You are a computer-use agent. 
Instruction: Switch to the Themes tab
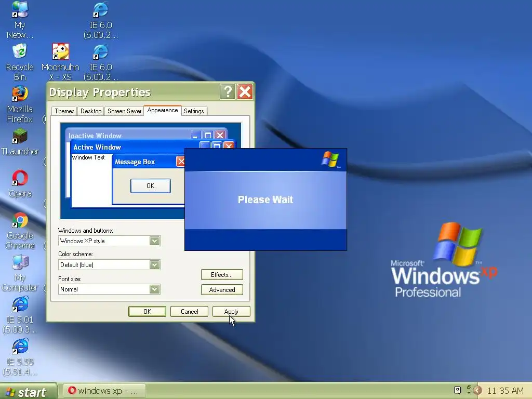tap(64, 111)
